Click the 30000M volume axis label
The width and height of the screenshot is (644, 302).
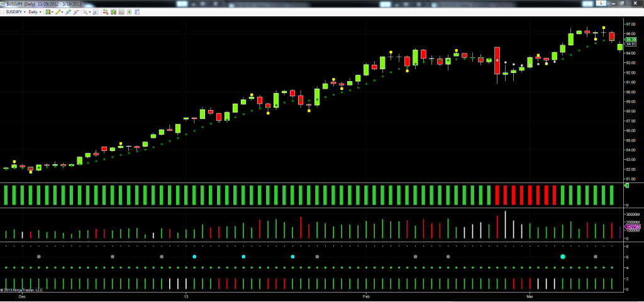point(633,215)
